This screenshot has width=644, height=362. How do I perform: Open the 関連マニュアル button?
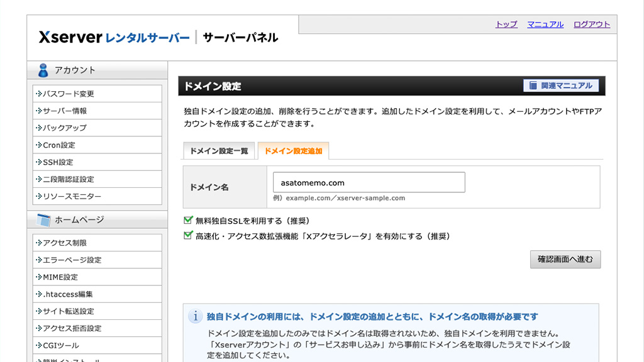click(560, 85)
